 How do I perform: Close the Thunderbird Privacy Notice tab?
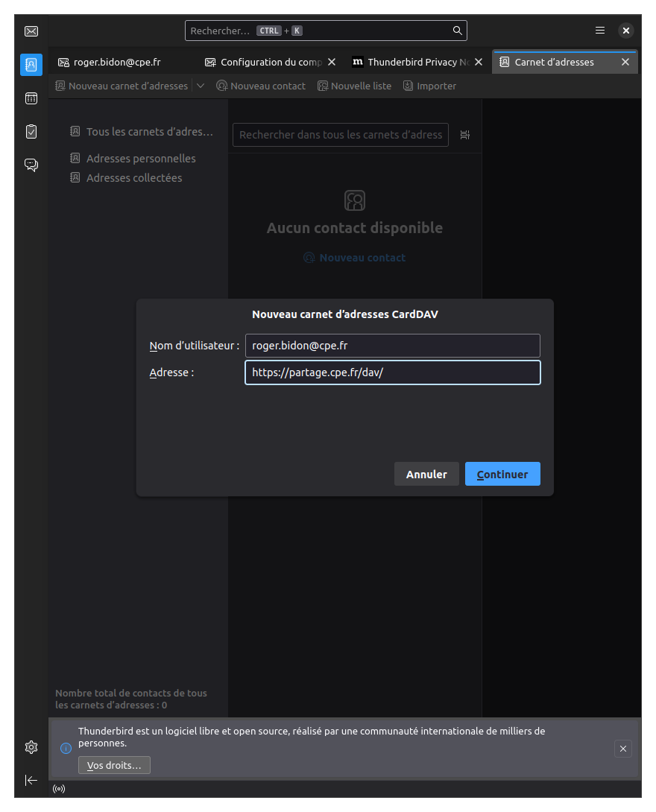tap(479, 62)
